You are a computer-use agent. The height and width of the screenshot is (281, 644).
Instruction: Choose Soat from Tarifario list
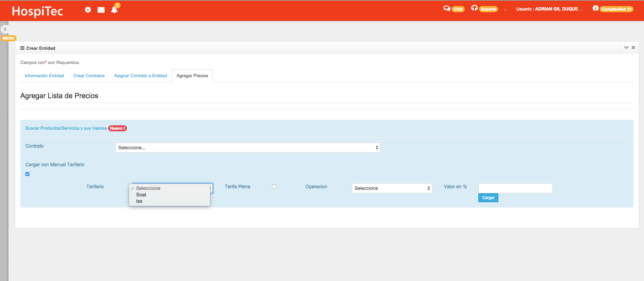click(141, 195)
